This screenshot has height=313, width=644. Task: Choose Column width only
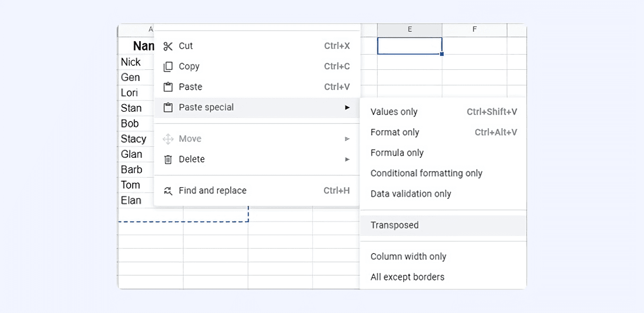pos(408,257)
